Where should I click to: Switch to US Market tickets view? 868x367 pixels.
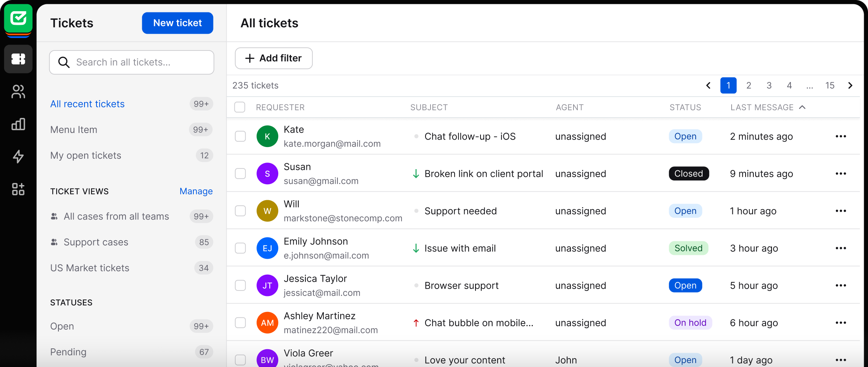[x=90, y=268]
